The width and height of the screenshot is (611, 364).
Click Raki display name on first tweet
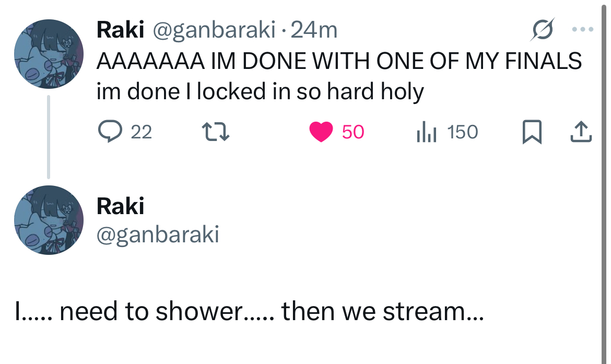point(120,31)
